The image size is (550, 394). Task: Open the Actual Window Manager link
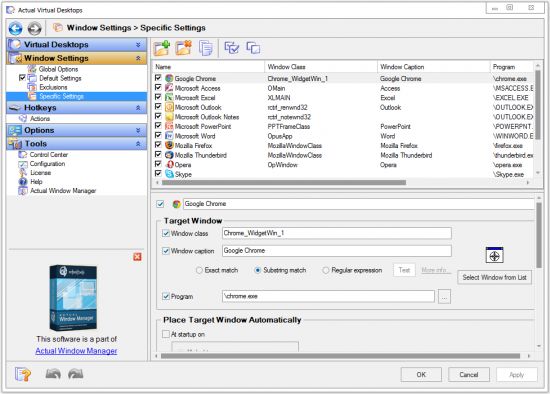(76, 351)
